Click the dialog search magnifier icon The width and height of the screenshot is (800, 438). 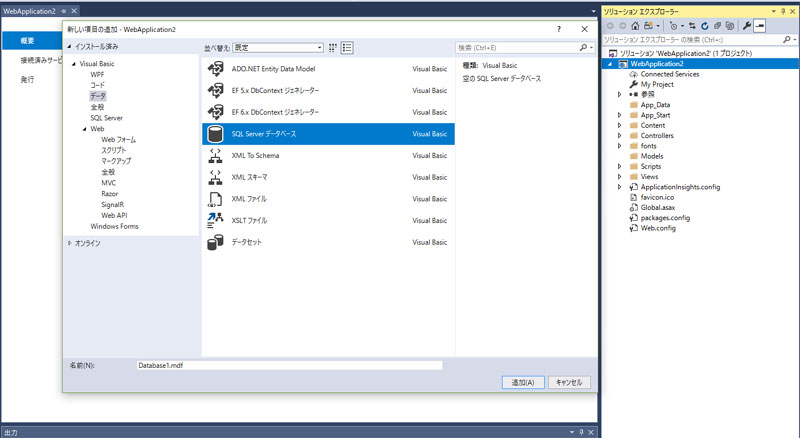(583, 47)
